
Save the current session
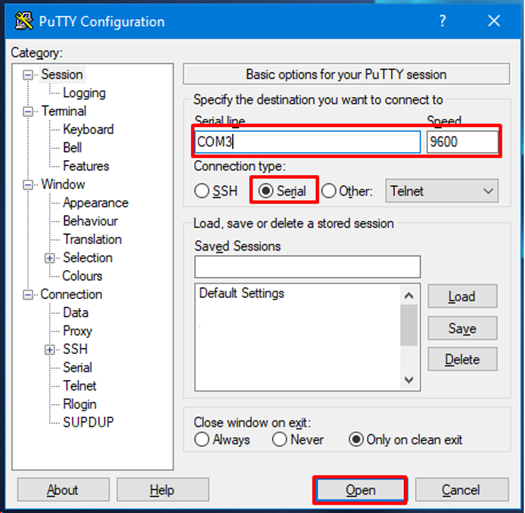[x=462, y=328]
